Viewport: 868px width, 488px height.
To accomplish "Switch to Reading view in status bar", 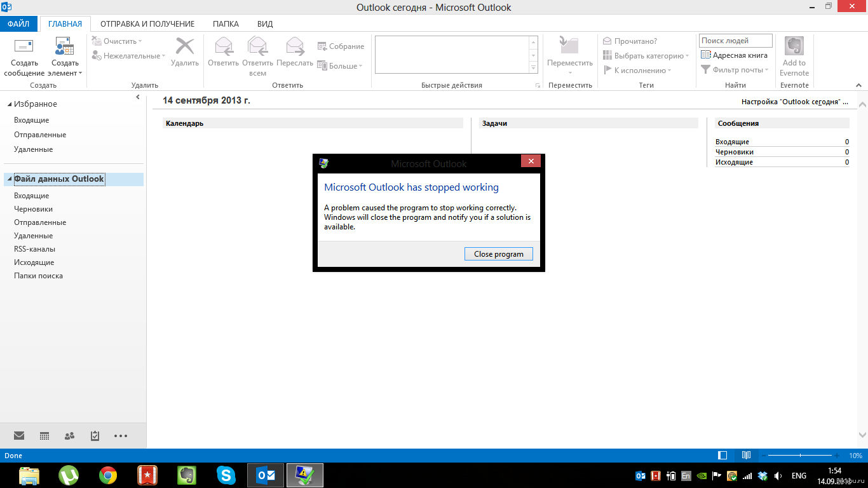I will coord(747,456).
